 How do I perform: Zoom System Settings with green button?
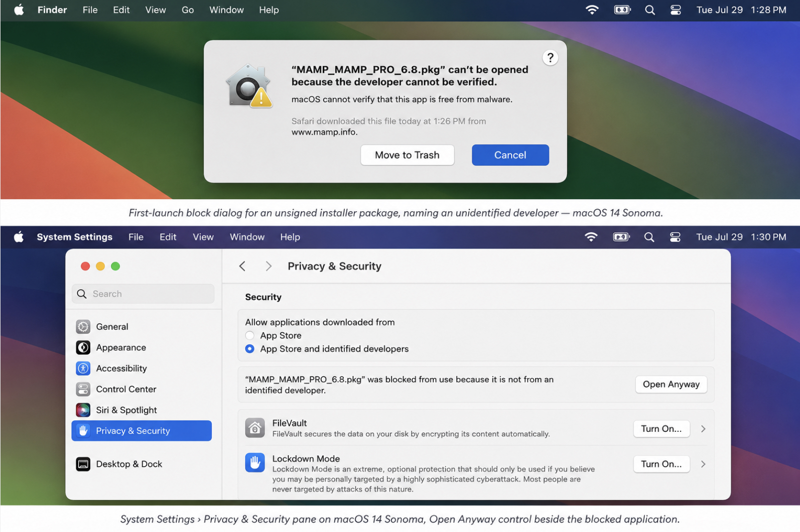[x=116, y=266]
